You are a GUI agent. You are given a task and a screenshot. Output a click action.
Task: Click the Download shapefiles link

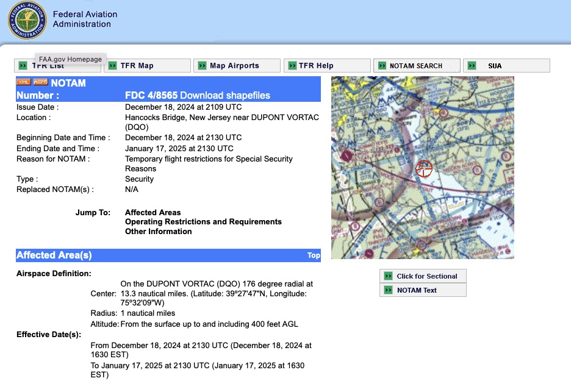point(225,95)
